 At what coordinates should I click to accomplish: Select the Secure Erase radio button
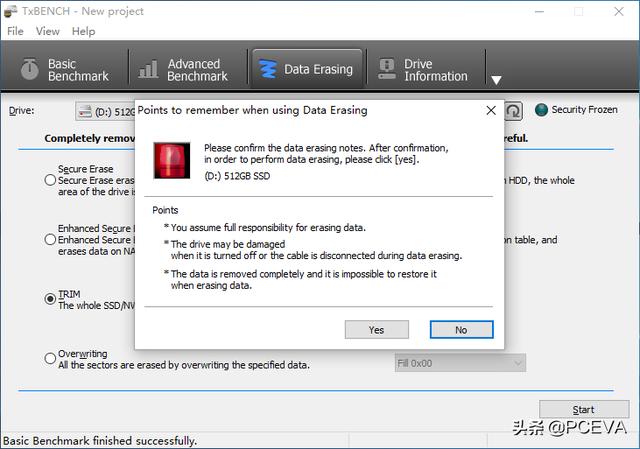(x=50, y=180)
